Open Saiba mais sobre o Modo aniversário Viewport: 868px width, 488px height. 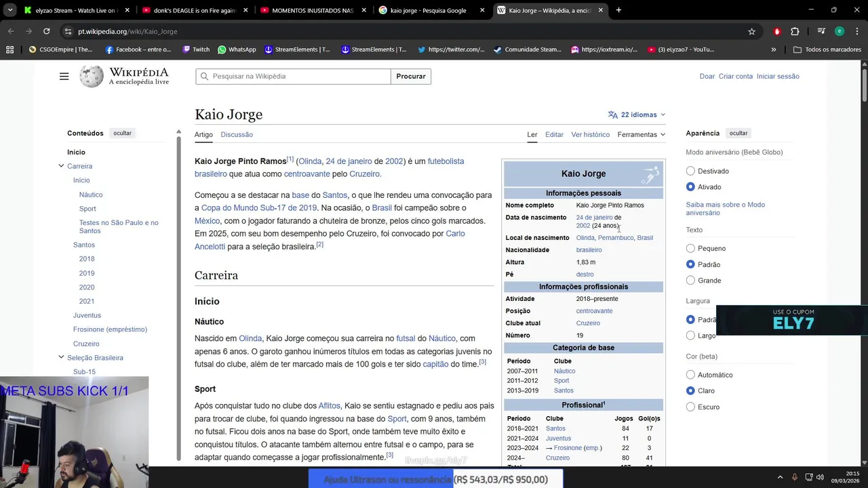click(725, 209)
